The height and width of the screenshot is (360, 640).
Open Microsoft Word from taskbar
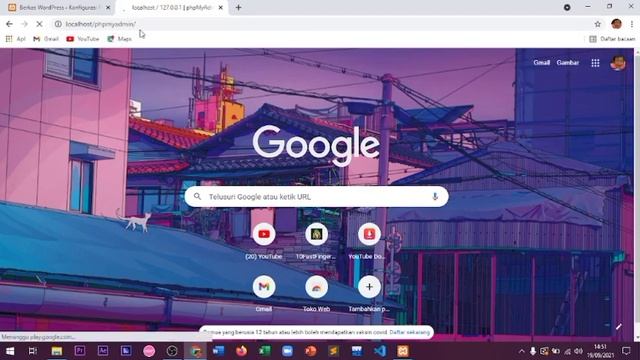218,351
